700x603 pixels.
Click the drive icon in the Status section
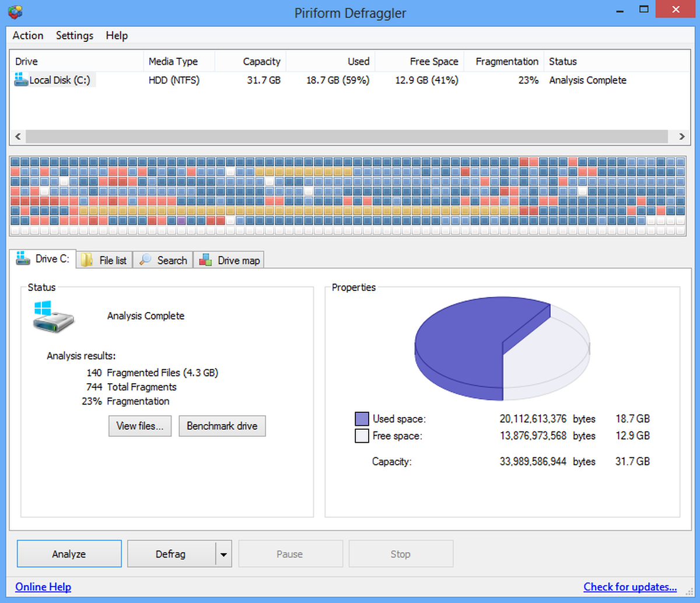[52, 317]
